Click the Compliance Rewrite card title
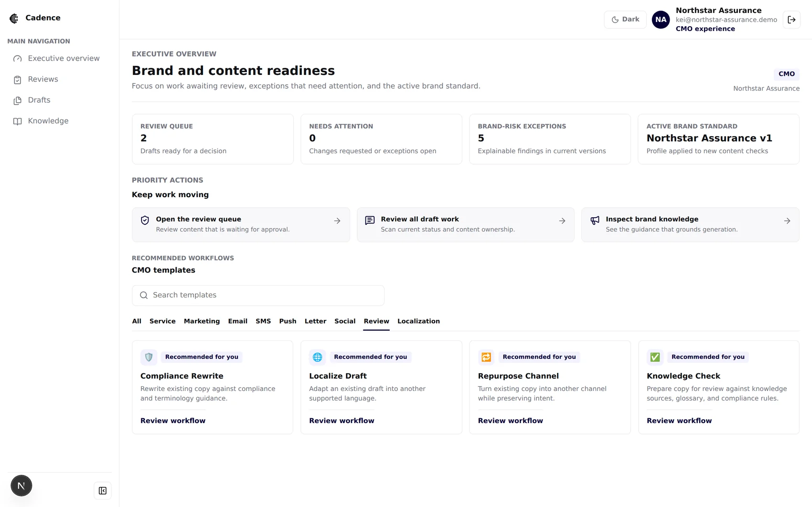The image size is (812, 507). [182, 376]
